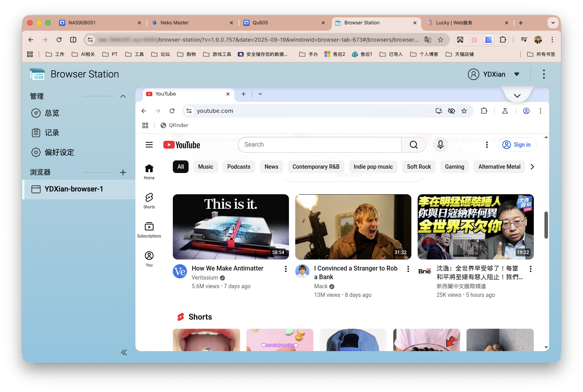Image resolution: width=583 pixels, height=392 pixels.
Task: Select the Music filter chip
Action: (x=205, y=167)
